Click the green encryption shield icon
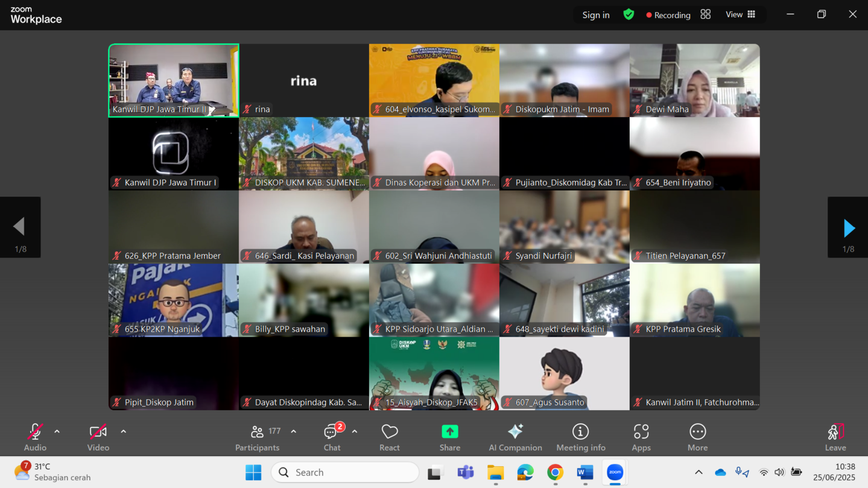Image resolution: width=868 pixels, height=488 pixels. tap(629, 14)
